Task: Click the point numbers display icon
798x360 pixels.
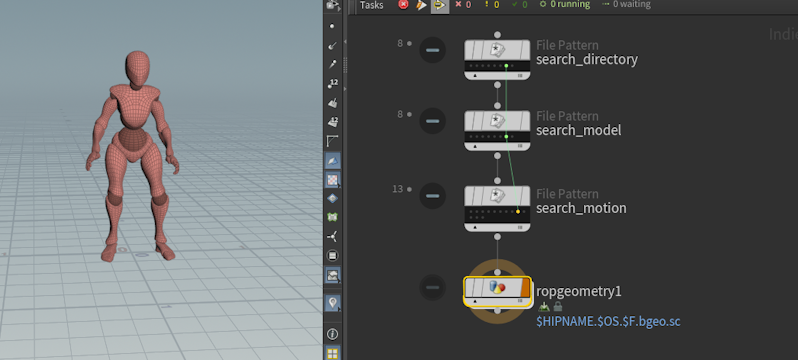Action: 333,84
